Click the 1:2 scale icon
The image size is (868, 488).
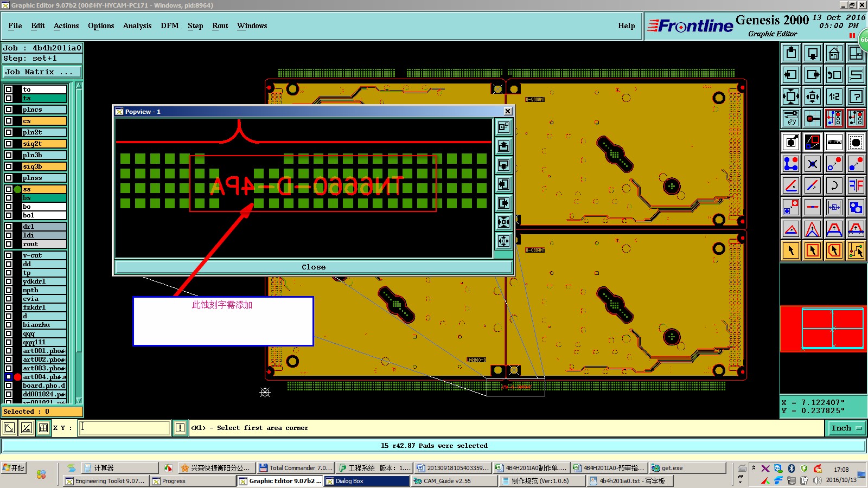pos(834,97)
